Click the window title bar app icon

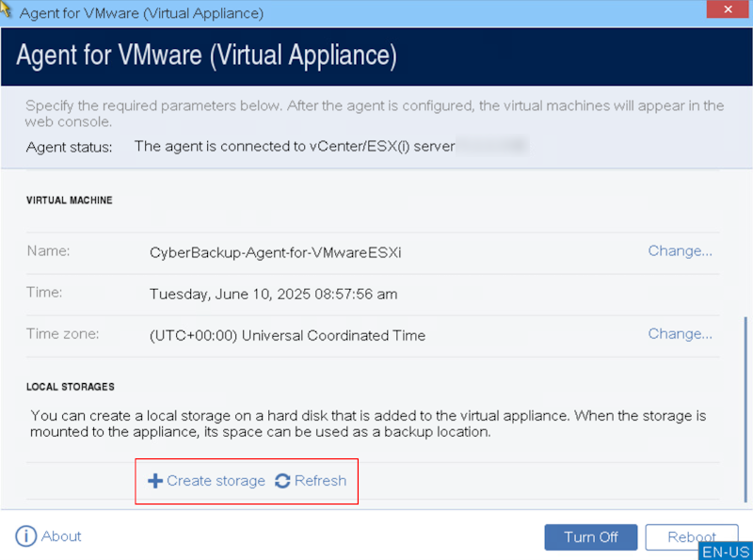[x=6, y=9]
